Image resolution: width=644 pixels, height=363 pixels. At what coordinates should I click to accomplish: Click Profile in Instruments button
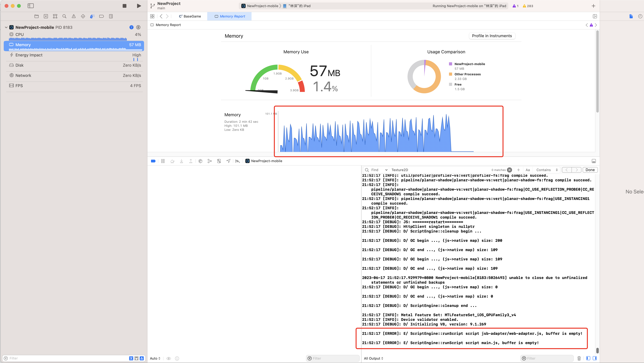(x=491, y=36)
